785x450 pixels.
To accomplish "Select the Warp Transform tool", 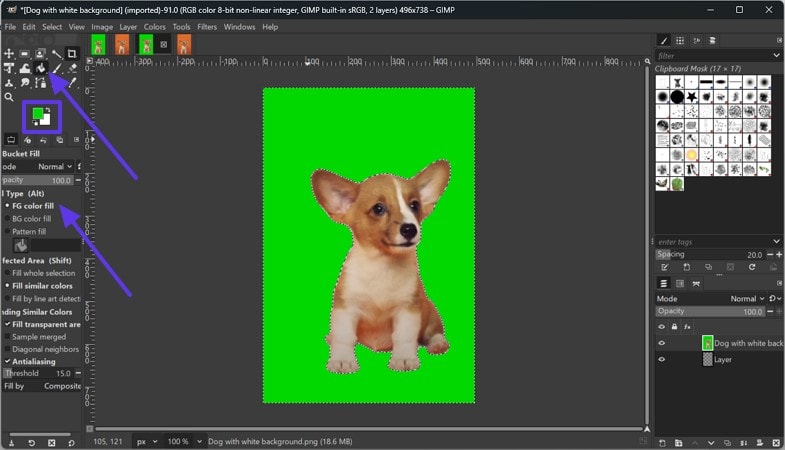I will (x=25, y=69).
